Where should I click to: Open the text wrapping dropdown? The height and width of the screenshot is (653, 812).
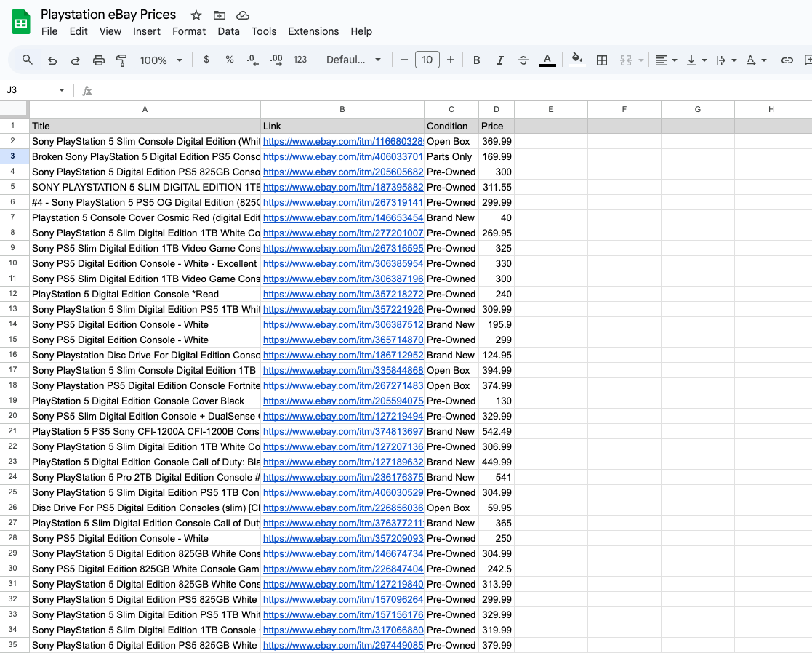(x=726, y=60)
